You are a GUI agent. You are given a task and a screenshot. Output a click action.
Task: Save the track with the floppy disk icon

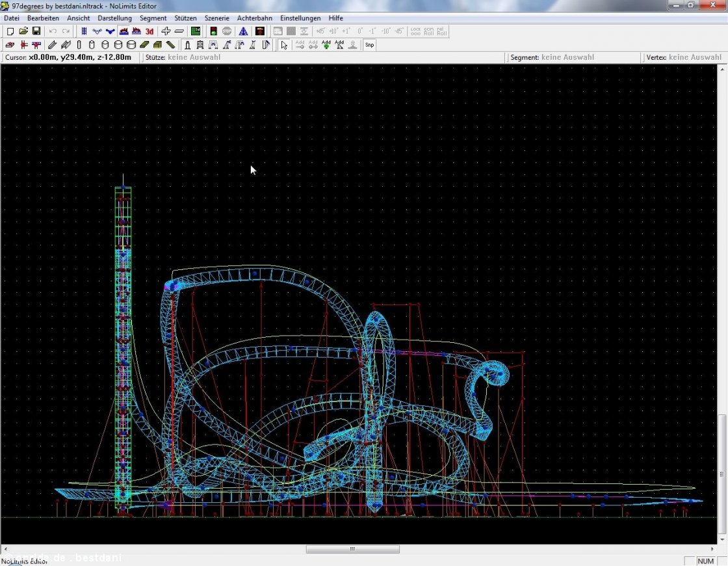point(36,31)
